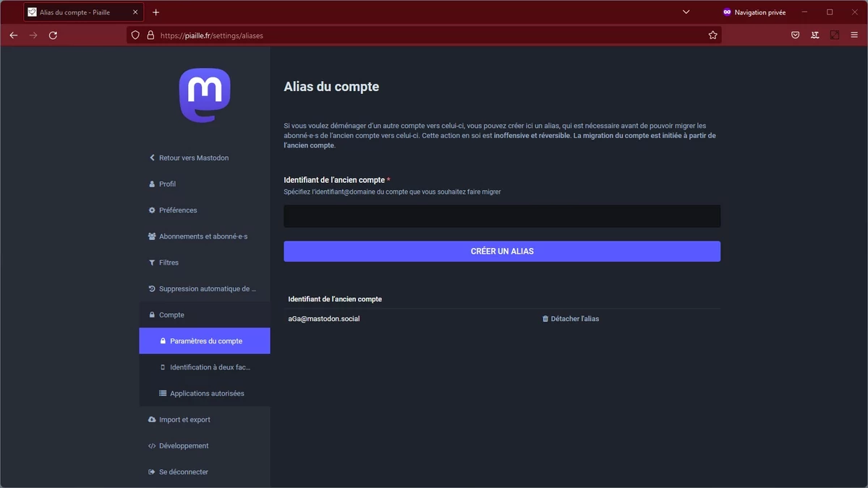The width and height of the screenshot is (868, 488).
Task: Click the Navigation privée mask icon
Action: coord(727,12)
